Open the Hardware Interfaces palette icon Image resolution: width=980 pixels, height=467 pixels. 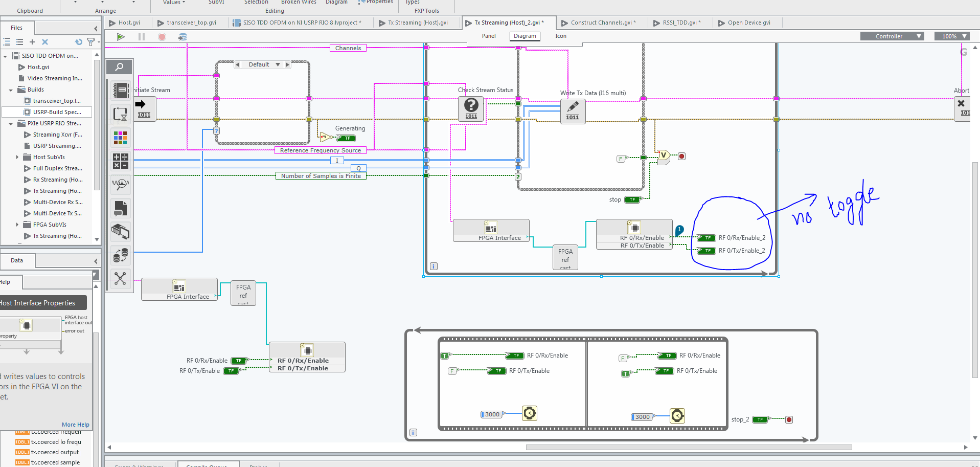point(120,232)
